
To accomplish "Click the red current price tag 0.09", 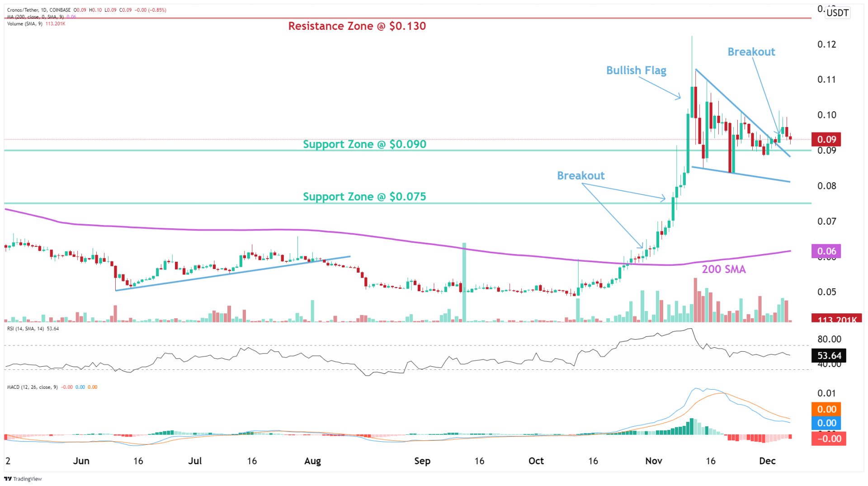I will click(827, 139).
